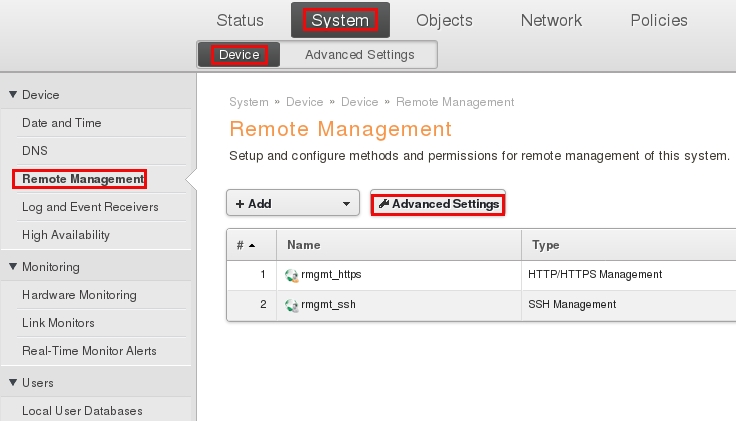Open Hardware Monitoring in sidebar

click(79, 295)
